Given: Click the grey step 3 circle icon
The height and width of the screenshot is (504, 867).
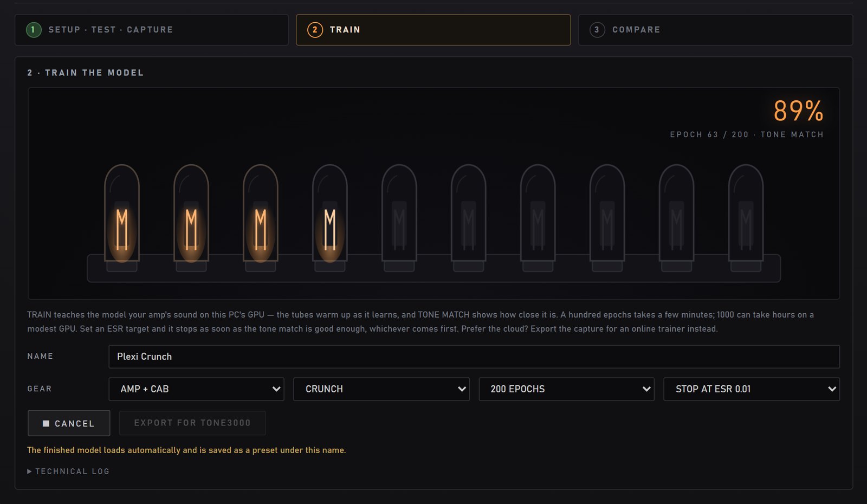Looking at the screenshot, I should [x=597, y=30].
